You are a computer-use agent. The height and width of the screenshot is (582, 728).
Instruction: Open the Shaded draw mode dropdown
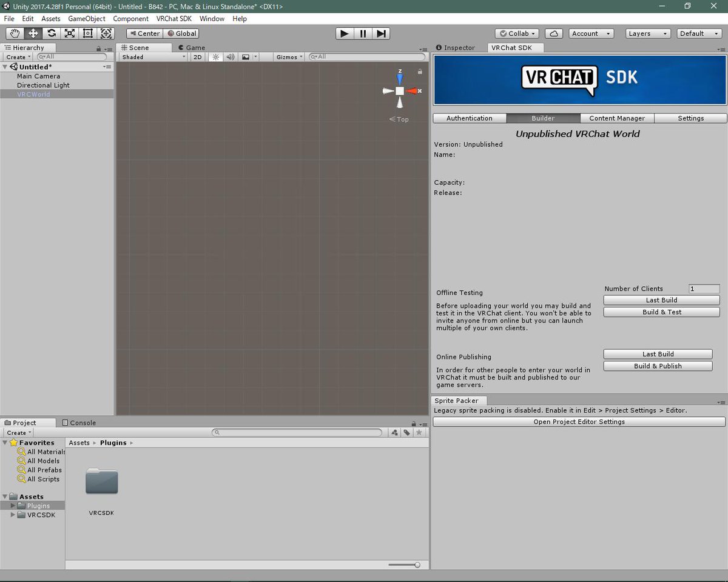click(x=153, y=57)
